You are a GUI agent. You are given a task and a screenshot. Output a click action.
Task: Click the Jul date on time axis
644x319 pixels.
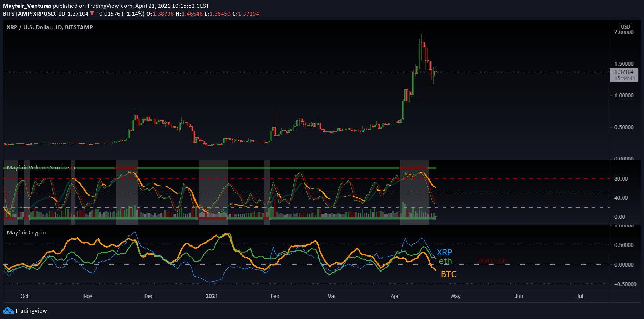pyautogui.click(x=580, y=296)
